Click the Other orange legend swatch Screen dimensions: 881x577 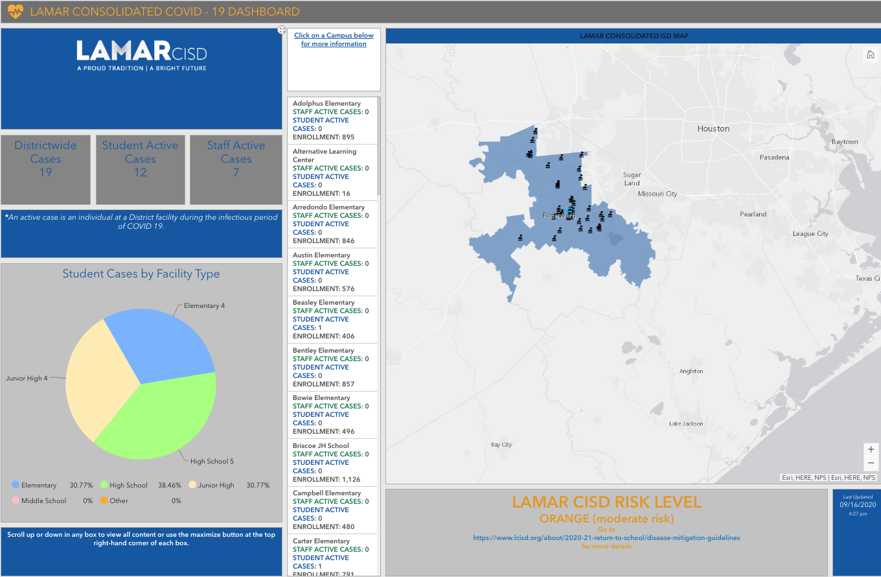(x=104, y=501)
